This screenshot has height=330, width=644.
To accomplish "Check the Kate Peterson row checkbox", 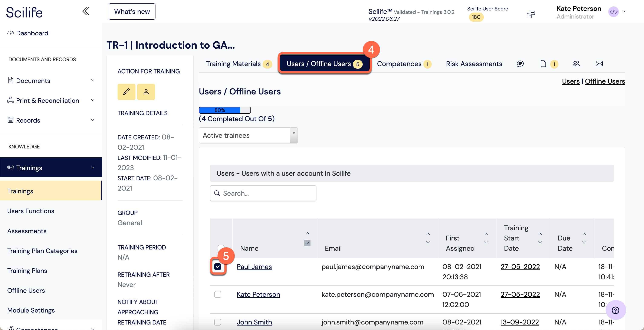I will 217,294.
